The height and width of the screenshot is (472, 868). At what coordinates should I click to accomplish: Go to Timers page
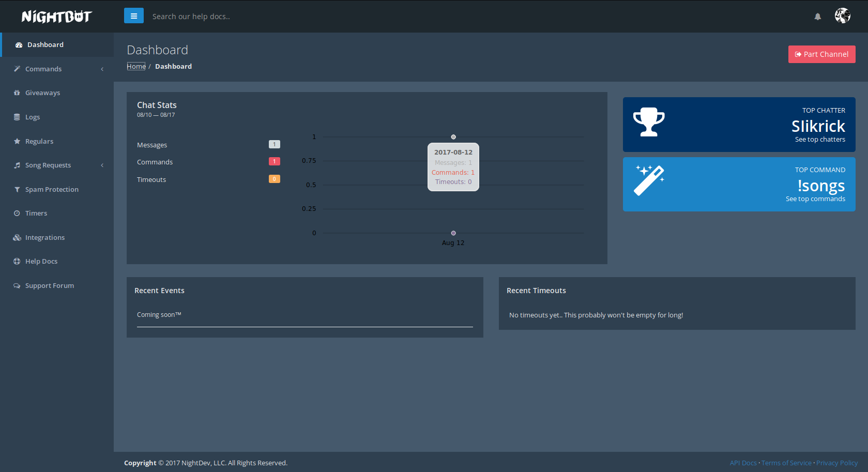(x=57, y=214)
